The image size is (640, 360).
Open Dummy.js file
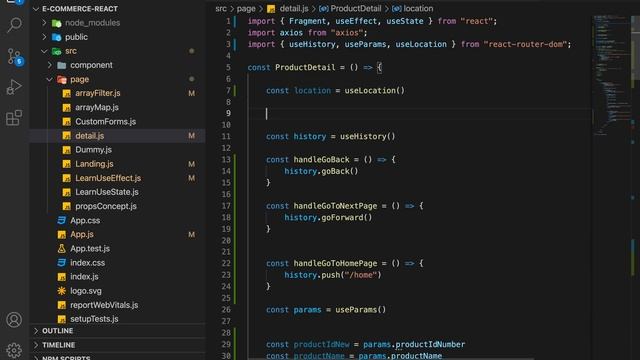93,150
